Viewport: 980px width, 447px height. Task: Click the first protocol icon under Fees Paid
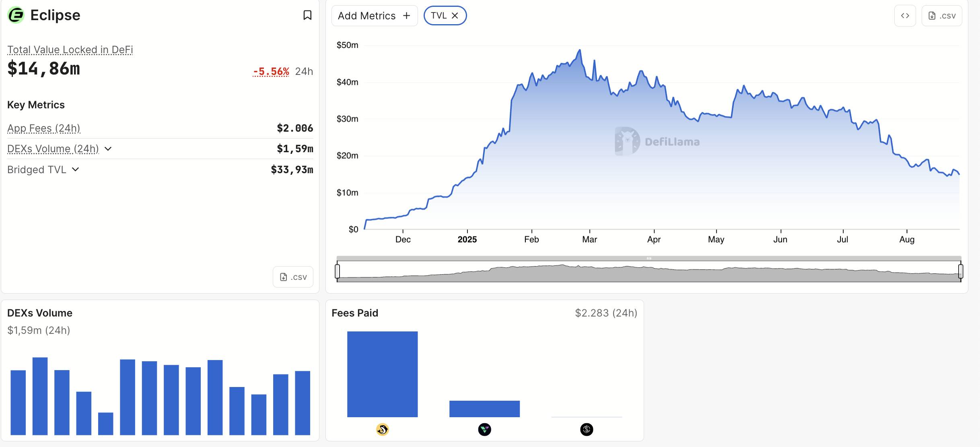click(382, 430)
